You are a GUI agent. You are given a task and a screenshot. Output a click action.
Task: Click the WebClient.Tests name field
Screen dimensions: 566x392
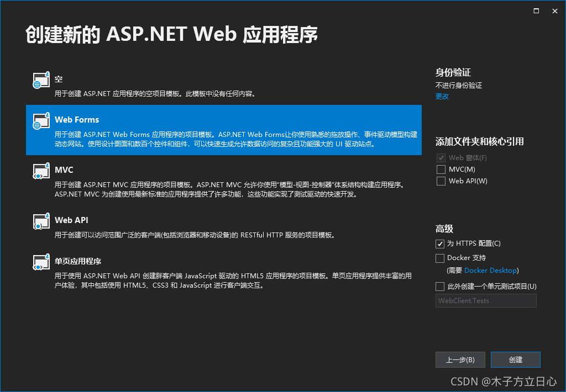pos(485,300)
